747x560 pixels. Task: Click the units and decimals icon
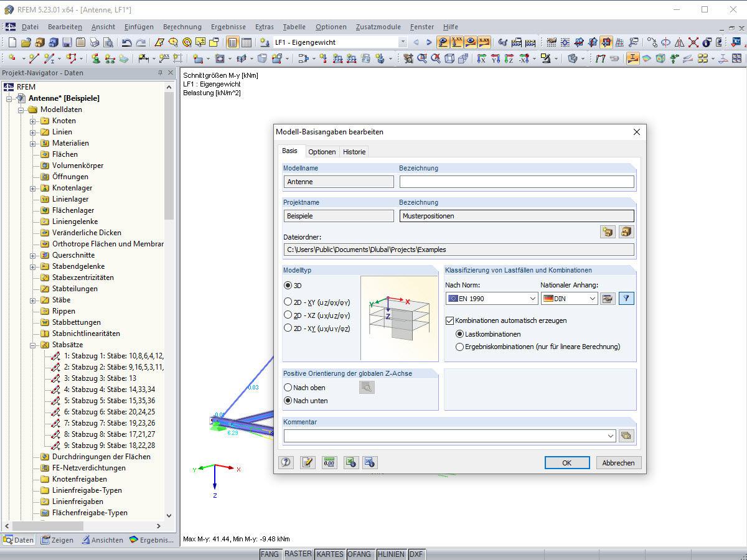[329, 462]
